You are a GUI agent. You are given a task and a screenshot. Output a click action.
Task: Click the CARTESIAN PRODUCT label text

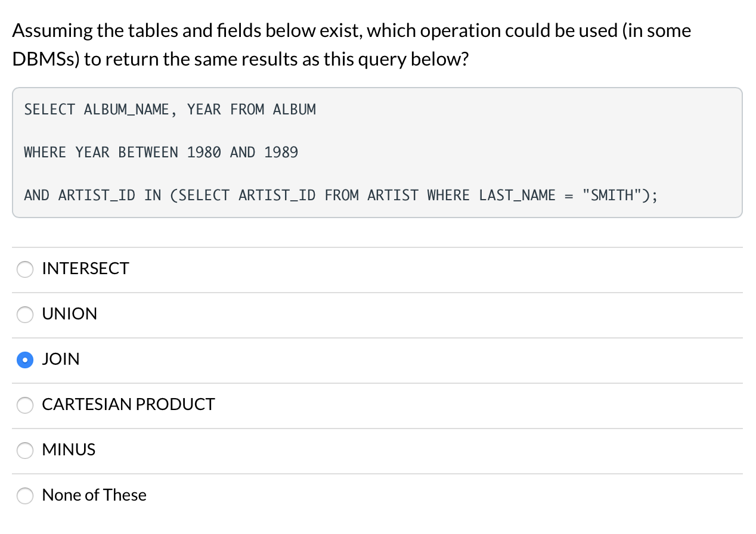128,405
